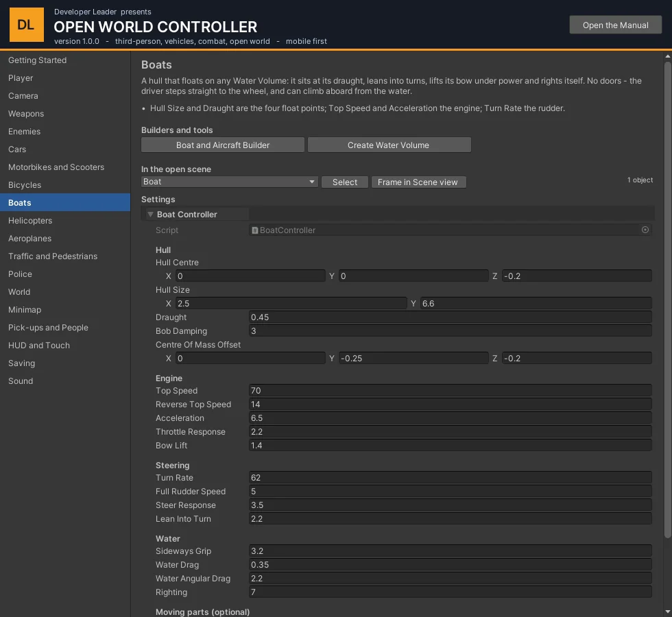Switch to the Weapons section
This screenshot has width=672, height=617.
pos(65,114)
